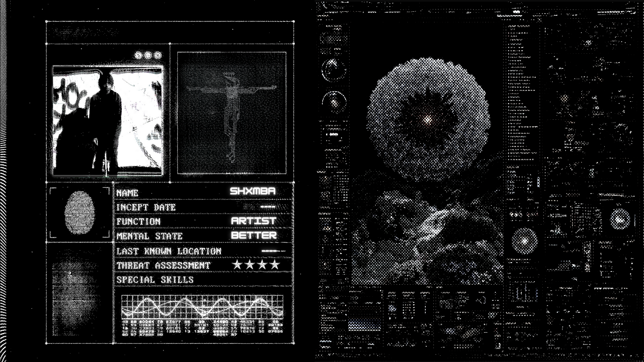Select the crucifix figure image panel

(x=231, y=113)
